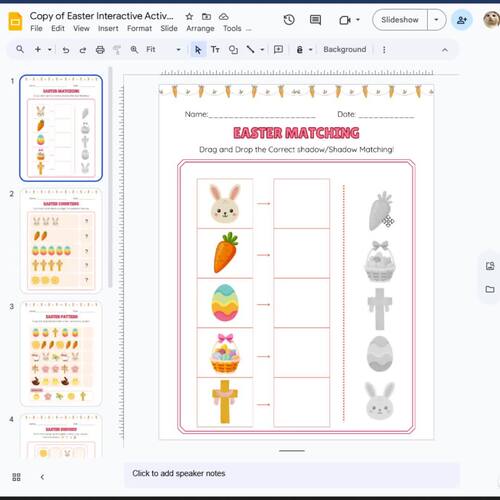Image resolution: width=500 pixels, height=500 pixels.
Task: Select the gray egg shadow image
Action: [x=380, y=354]
